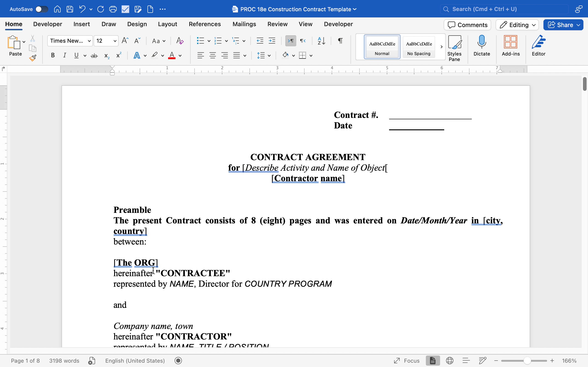Open the font name dropdown
The width and height of the screenshot is (588, 367).
89,41
